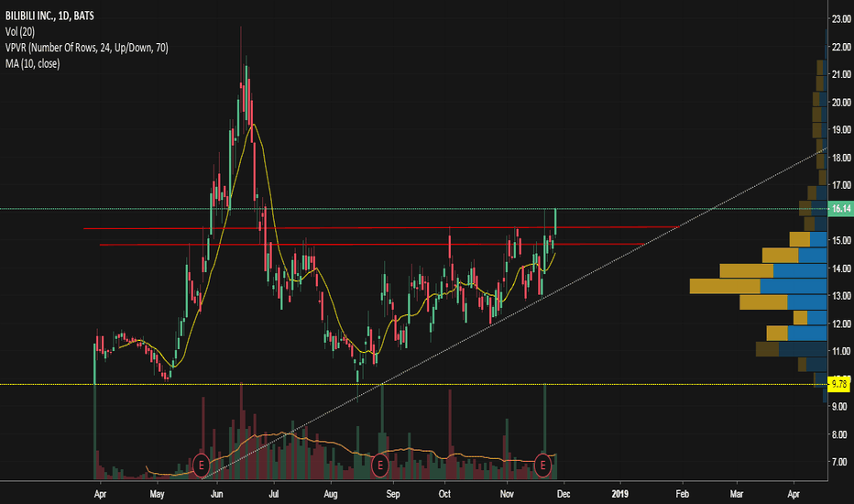Viewport: 854px width, 504px height.
Task: Click the green 16.14 current price label
Action: pos(840,209)
